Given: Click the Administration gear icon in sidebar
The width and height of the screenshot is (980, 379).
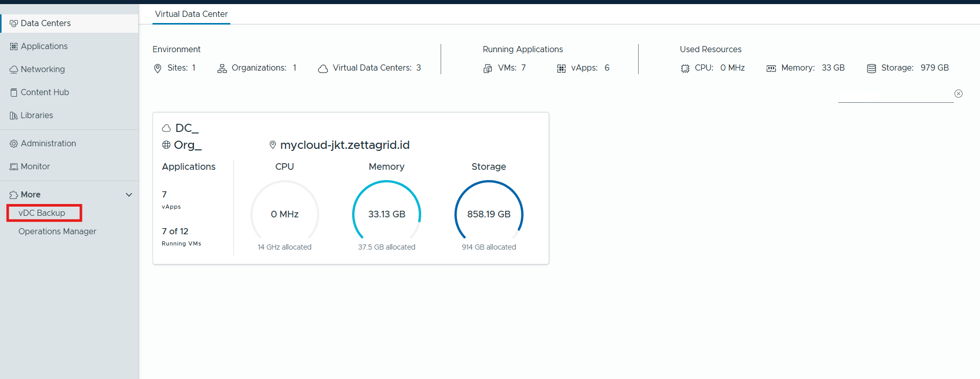Looking at the screenshot, I should (x=14, y=144).
